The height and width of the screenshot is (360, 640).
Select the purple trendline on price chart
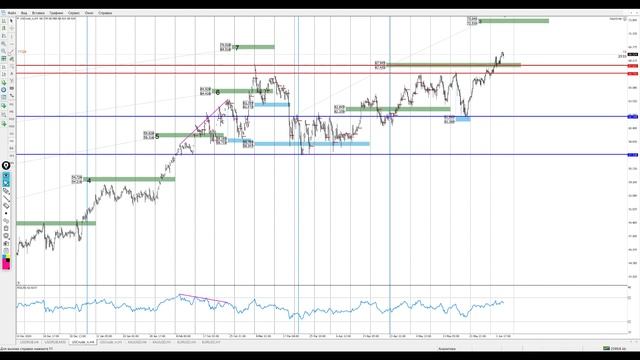[204, 122]
